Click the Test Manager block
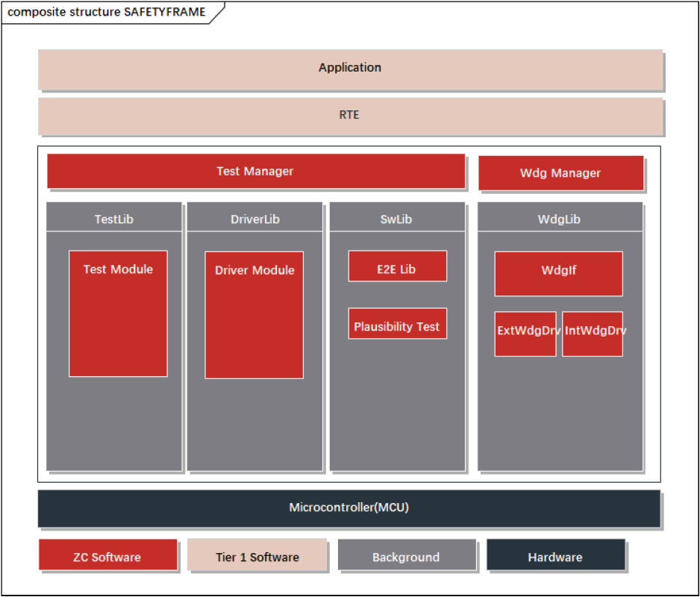 point(255,172)
